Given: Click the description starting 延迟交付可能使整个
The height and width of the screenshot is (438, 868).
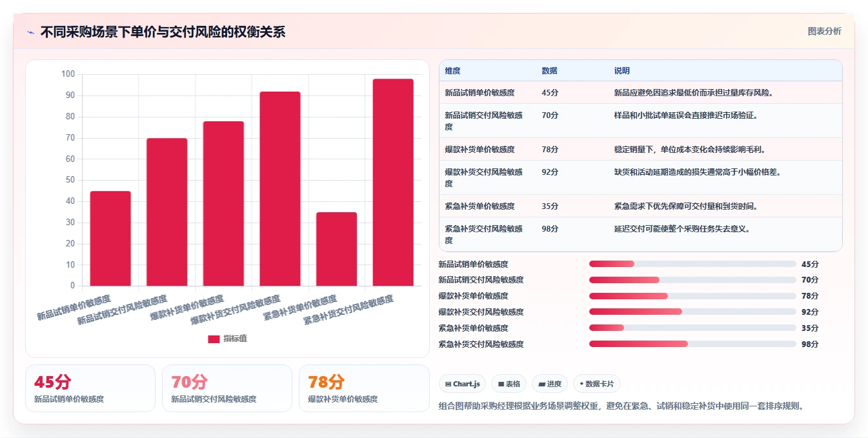Looking at the screenshot, I should coord(681,229).
